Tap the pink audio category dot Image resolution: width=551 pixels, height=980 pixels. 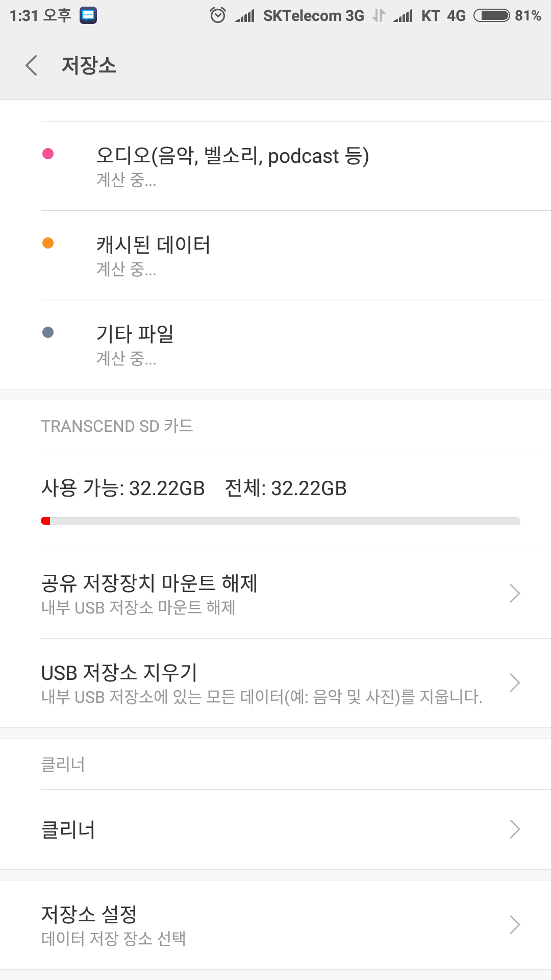pyautogui.click(x=48, y=154)
